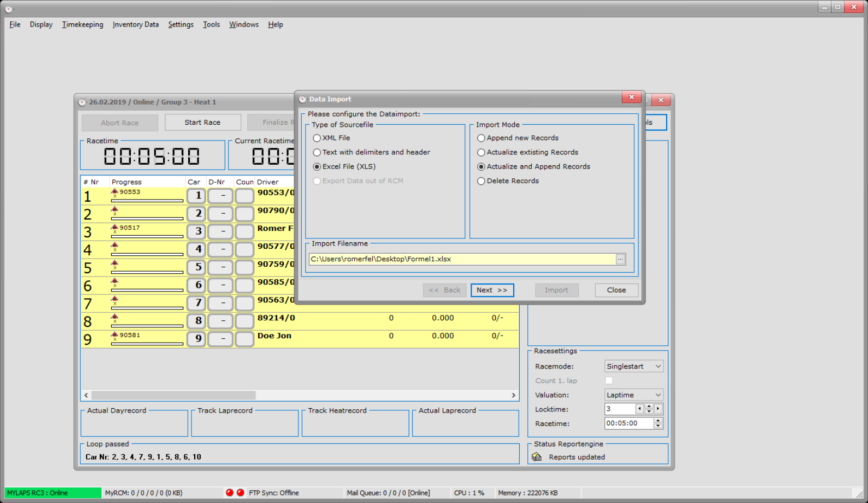The height and width of the screenshot is (503, 868).
Task: Select the XML File source type
Action: 317,138
